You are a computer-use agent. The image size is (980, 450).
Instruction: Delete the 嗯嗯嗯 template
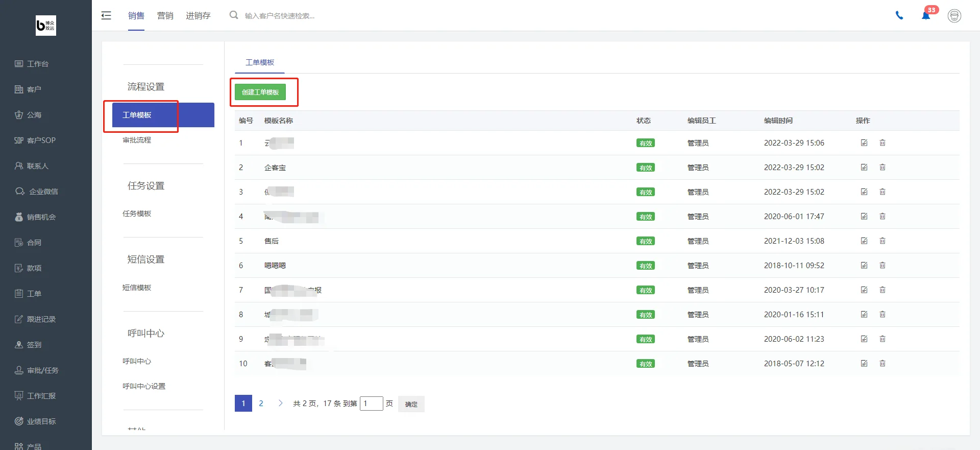pyautogui.click(x=883, y=266)
